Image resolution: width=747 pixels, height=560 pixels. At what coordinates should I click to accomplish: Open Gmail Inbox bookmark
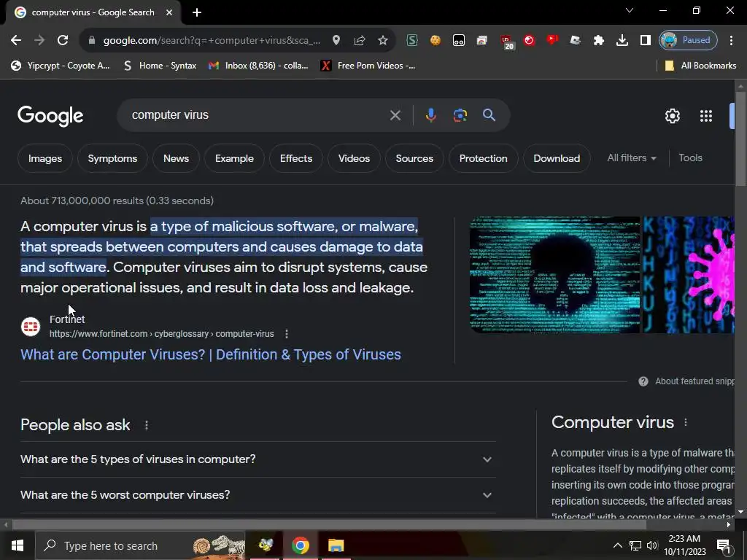coord(259,66)
